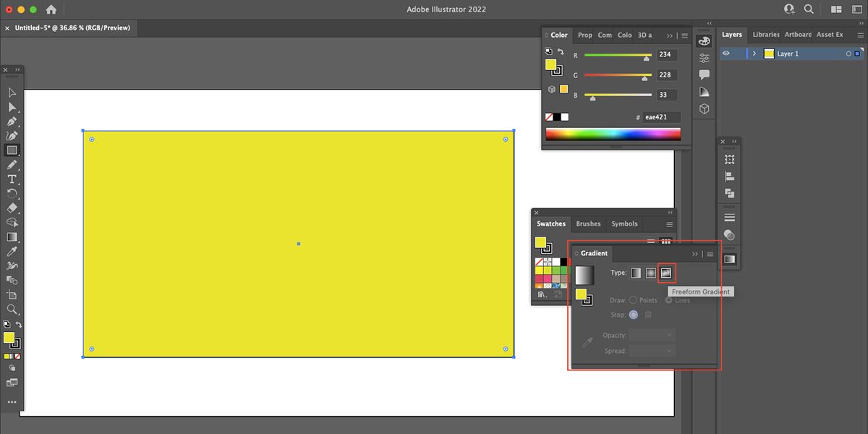Click the Freeform Gradient type icon
The width and height of the screenshot is (868, 434).
click(665, 273)
